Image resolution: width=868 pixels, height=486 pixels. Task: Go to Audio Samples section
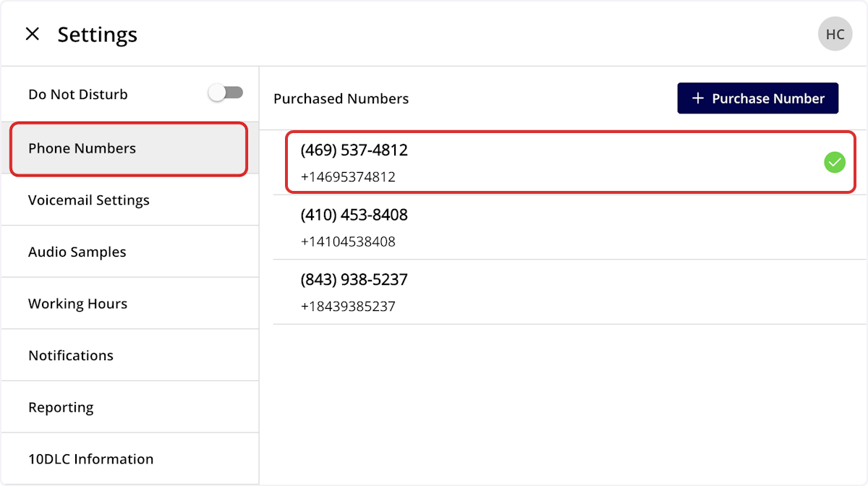coord(129,252)
